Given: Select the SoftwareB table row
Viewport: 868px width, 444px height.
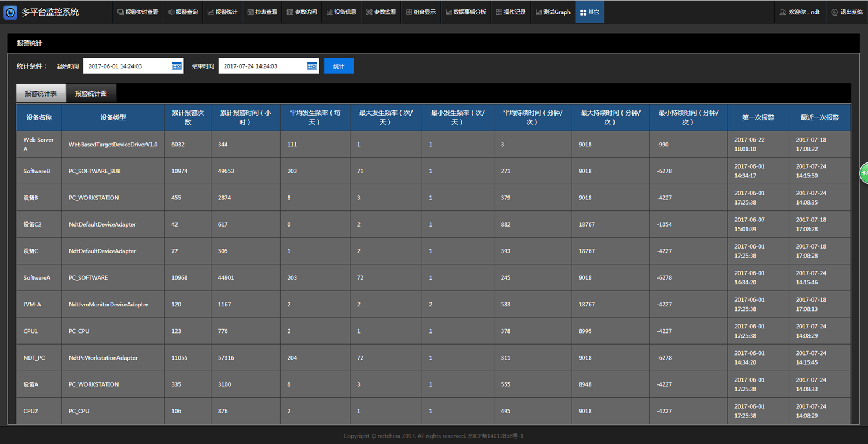Looking at the screenshot, I should point(36,171).
